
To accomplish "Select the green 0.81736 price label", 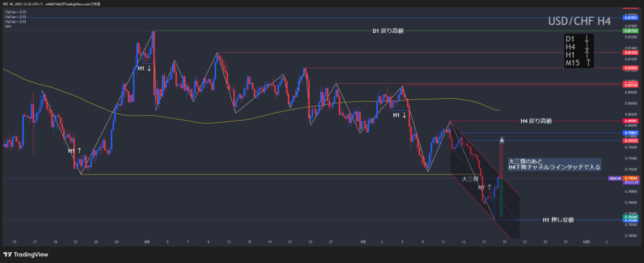I will (x=630, y=31).
